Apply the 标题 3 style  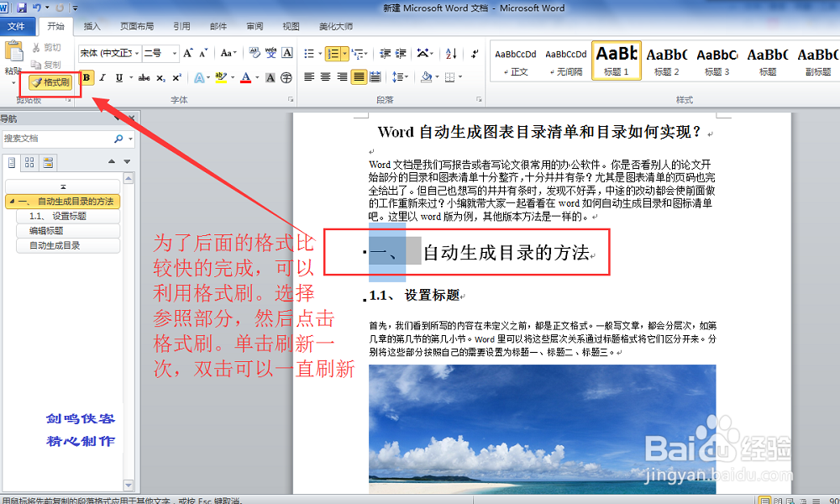(717, 60)
